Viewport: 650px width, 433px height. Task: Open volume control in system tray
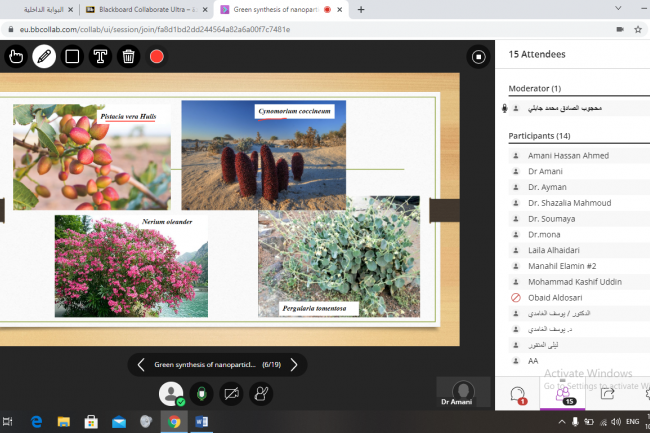[616, 422]
